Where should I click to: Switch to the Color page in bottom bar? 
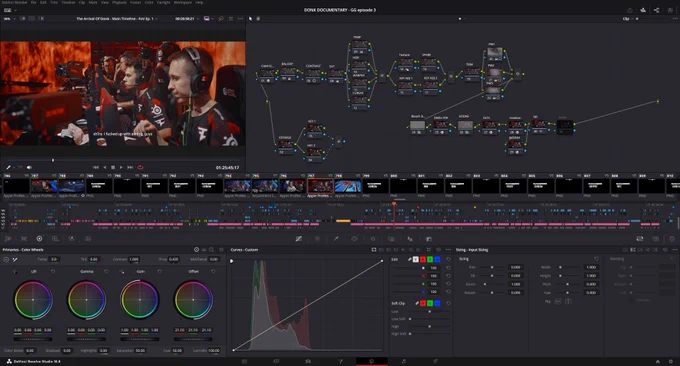(372, 361)
